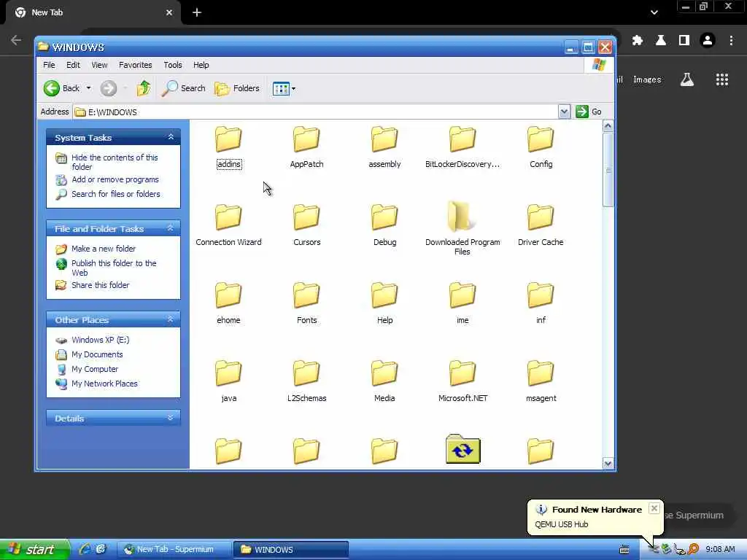Open the Edit menu
Viewport: 747px width, 560px height.
click(73, 65)
